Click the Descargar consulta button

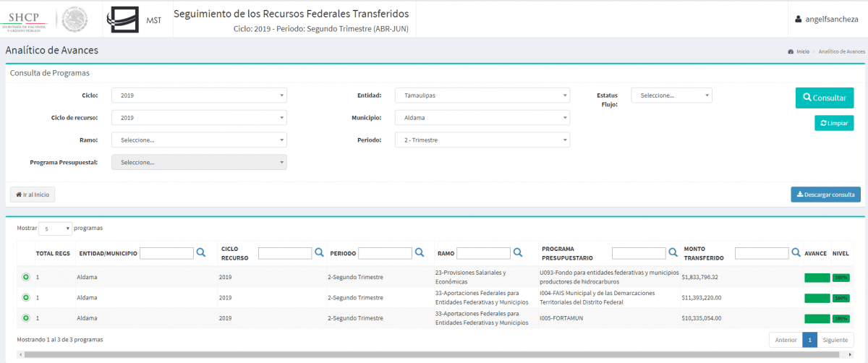pyautogui.click(x=825, y=194)
